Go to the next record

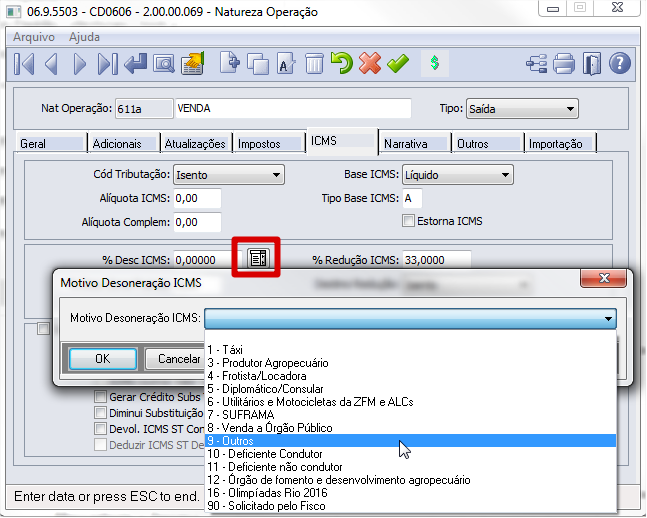click(x=79, y=64)
